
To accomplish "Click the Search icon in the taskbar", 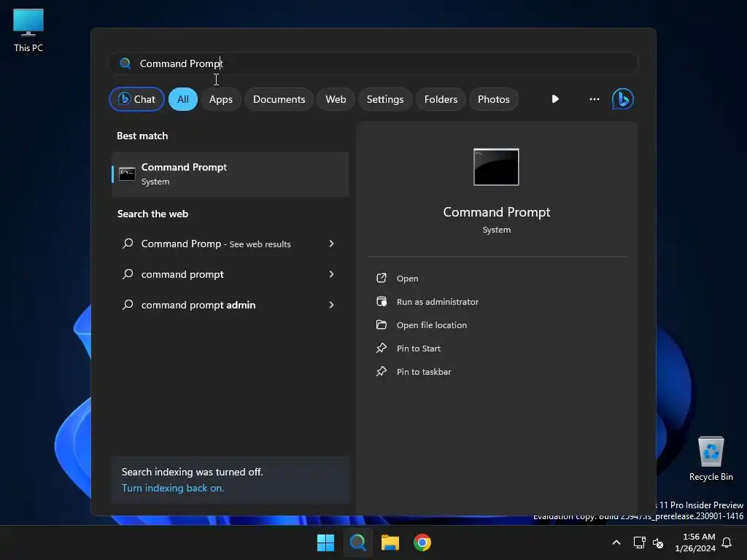I will point(357,542).
